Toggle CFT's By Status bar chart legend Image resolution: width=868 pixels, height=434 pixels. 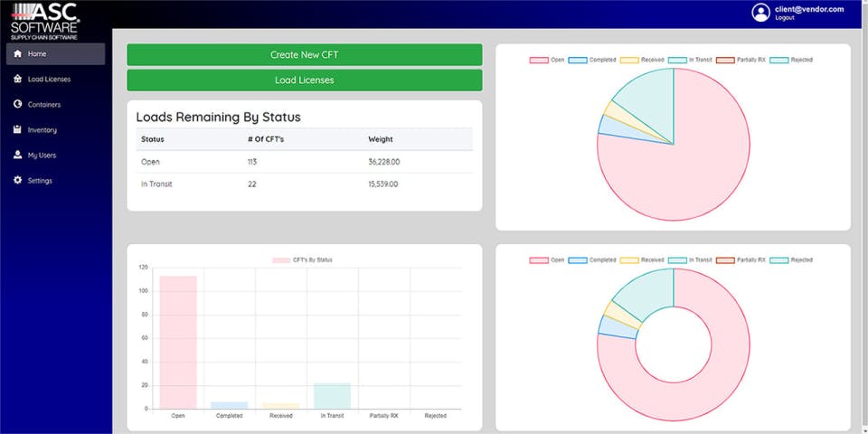tap(303, 259)
